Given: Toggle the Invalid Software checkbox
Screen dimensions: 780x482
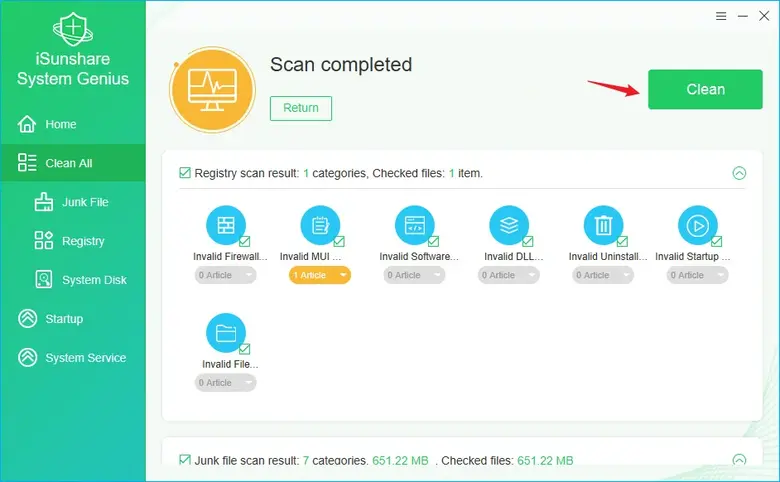Looking at the screenshot, I should [x=434, y=241].
